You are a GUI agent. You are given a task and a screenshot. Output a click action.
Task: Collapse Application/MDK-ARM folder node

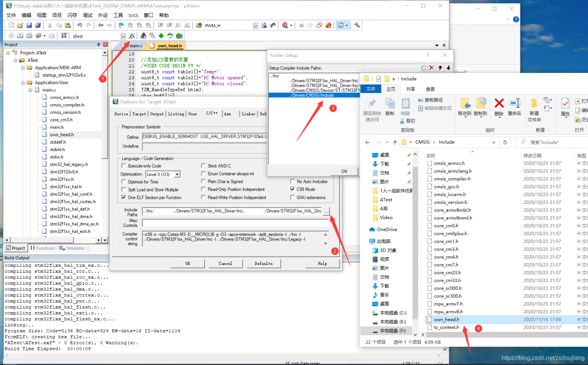pos(23,67)
